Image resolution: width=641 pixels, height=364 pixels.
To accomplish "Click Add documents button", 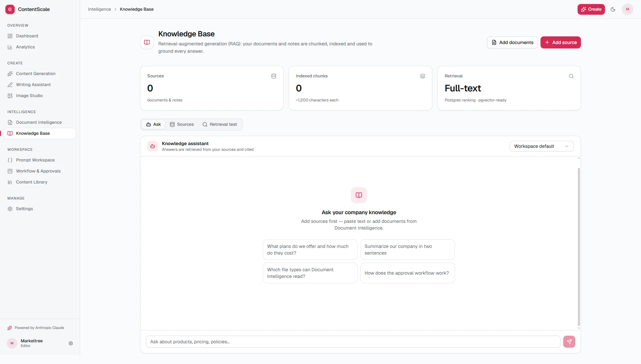I will pyautogui.click(x=512, y=42).
